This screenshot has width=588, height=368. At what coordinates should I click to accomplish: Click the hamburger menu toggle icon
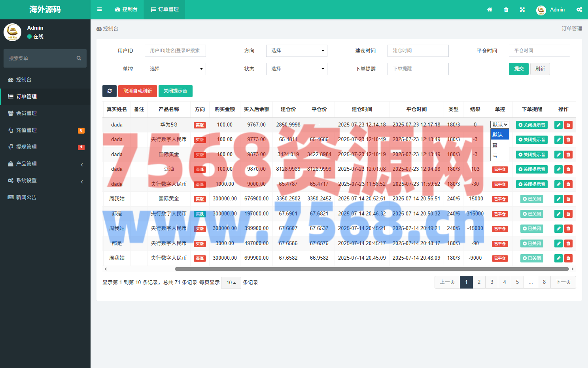point(100,9)
